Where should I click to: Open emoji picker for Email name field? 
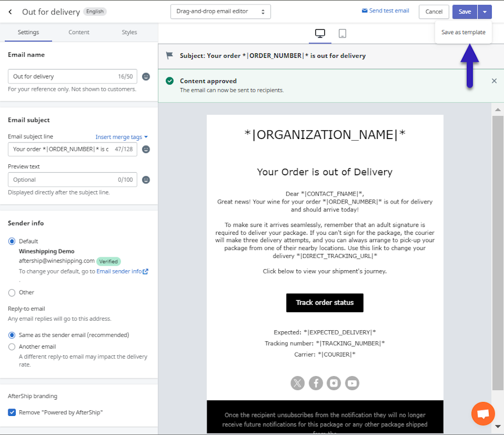[x=146, y=77]
